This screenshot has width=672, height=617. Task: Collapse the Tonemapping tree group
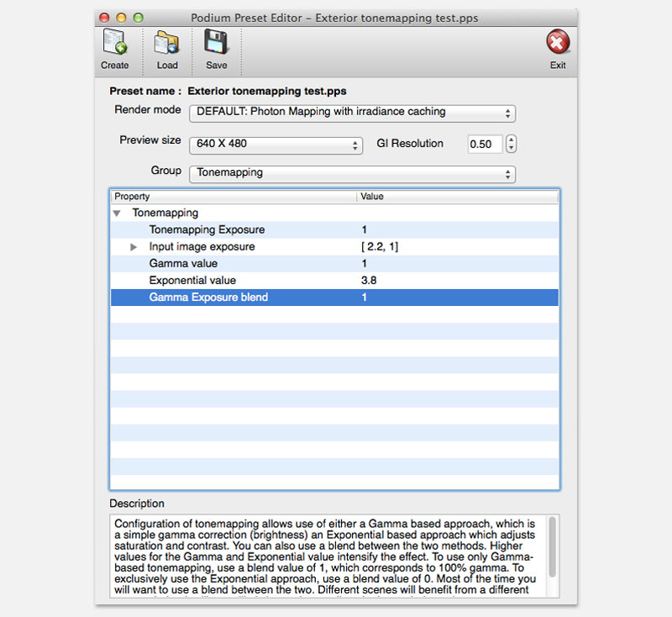[117, 214]
